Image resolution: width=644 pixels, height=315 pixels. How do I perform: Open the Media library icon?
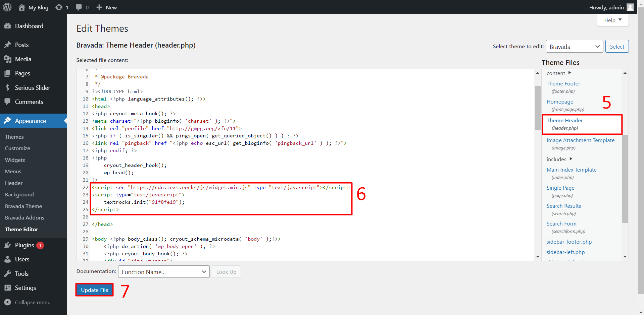click(x=8, y=59)
